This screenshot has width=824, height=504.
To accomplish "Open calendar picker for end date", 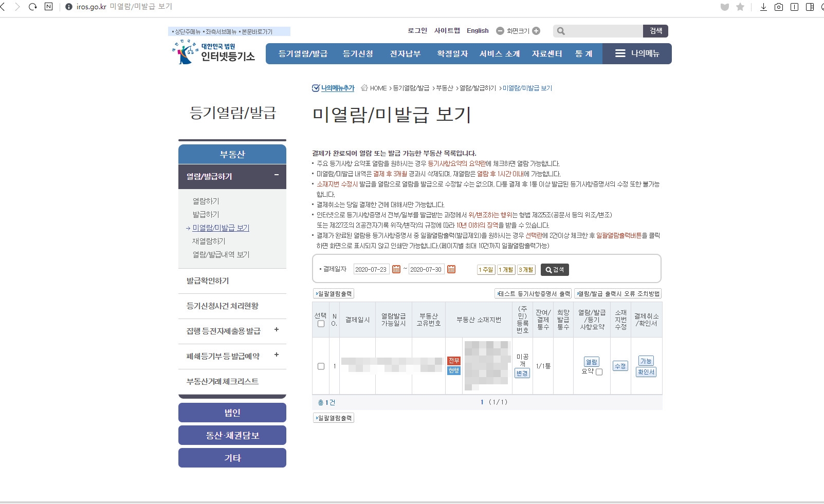I will tap(451, 269).
